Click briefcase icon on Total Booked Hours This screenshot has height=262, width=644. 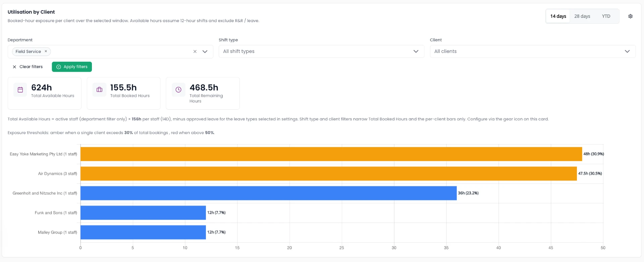(99, 90)
